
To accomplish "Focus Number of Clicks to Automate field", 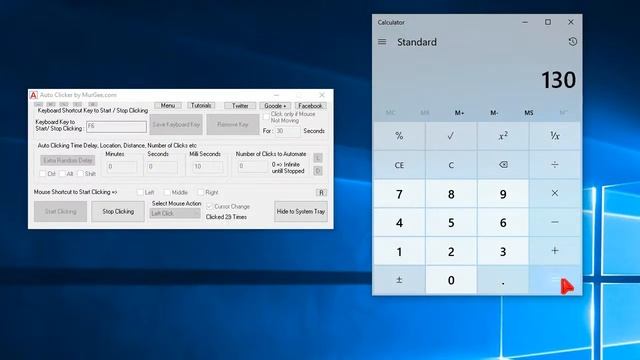I will pos(253,166).
